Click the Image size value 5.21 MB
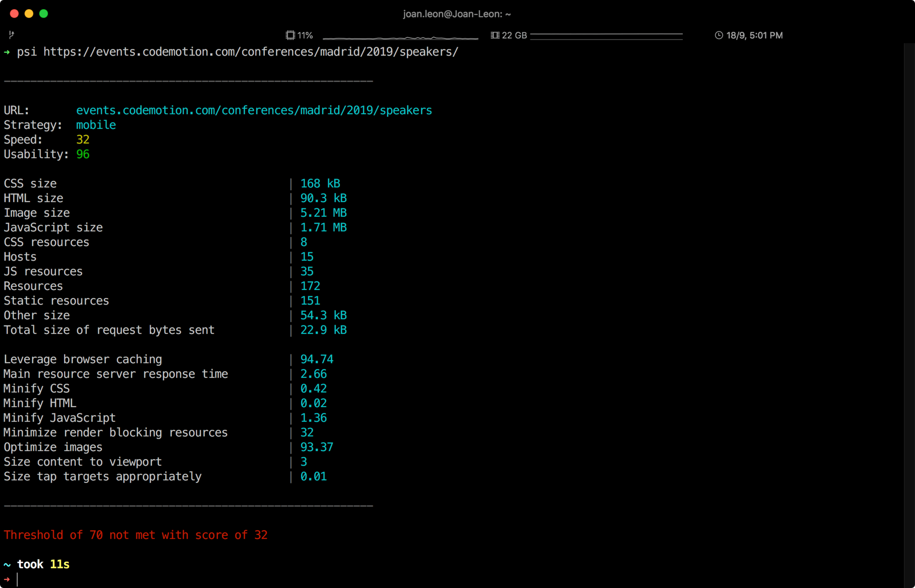Image resolution: width=915 pixels, height=588 pixels. [x=323, y=213]
